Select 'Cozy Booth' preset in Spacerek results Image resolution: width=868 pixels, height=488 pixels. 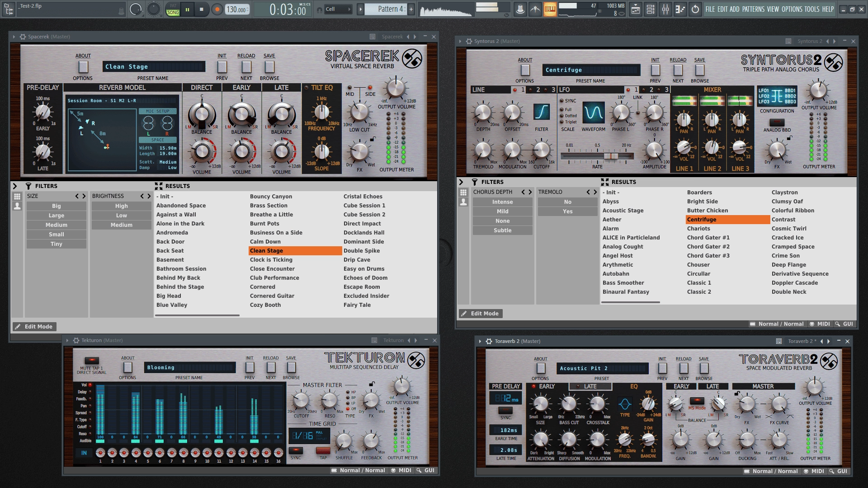265,305
